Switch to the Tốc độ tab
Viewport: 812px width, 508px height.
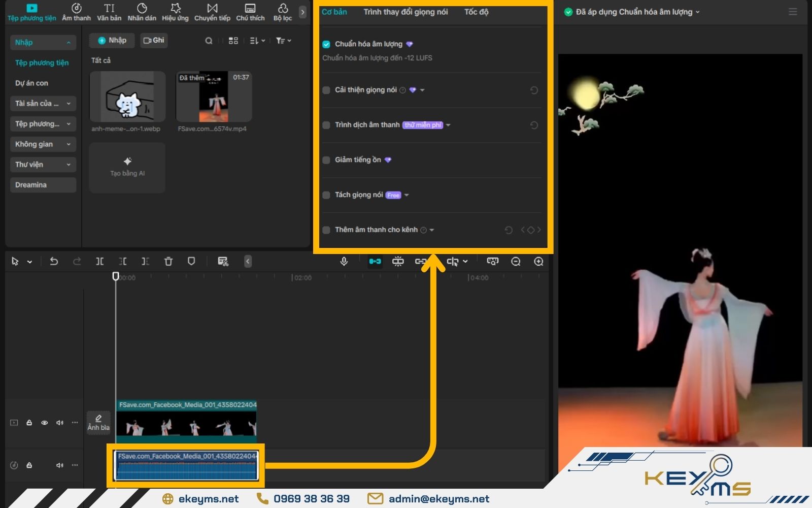pyautogui.click(x=476, y=12)
